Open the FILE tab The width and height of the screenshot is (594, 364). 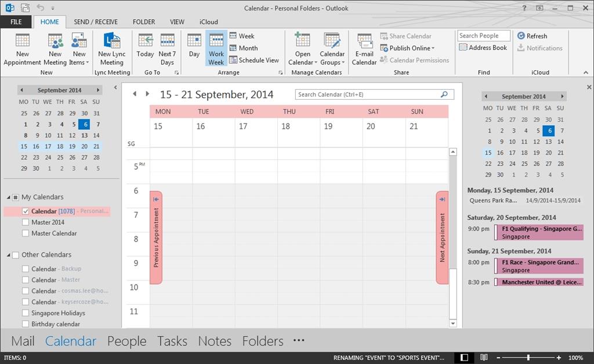[x=16, y=22]
